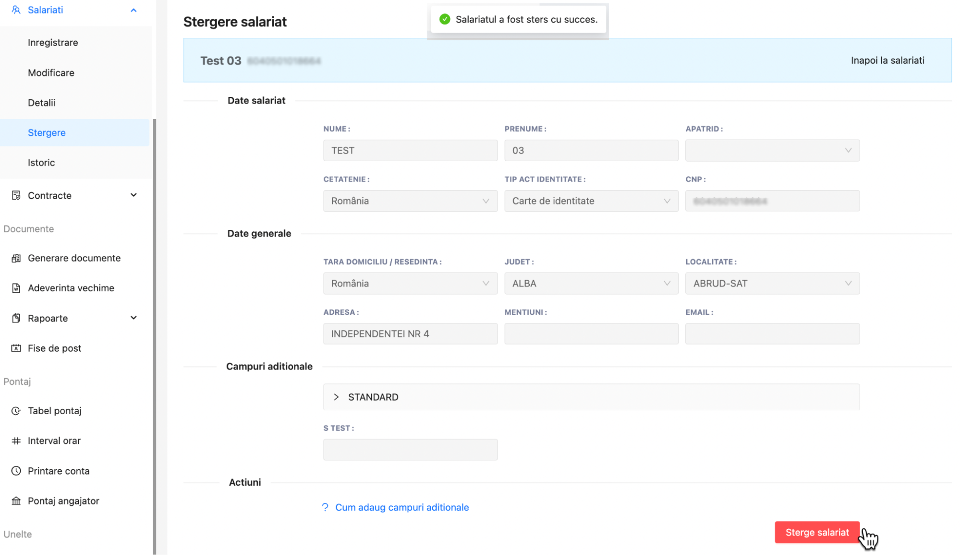The image size is (960, 560).
Task: Expand the Contracte menu chevron
Action: point(134,195)
